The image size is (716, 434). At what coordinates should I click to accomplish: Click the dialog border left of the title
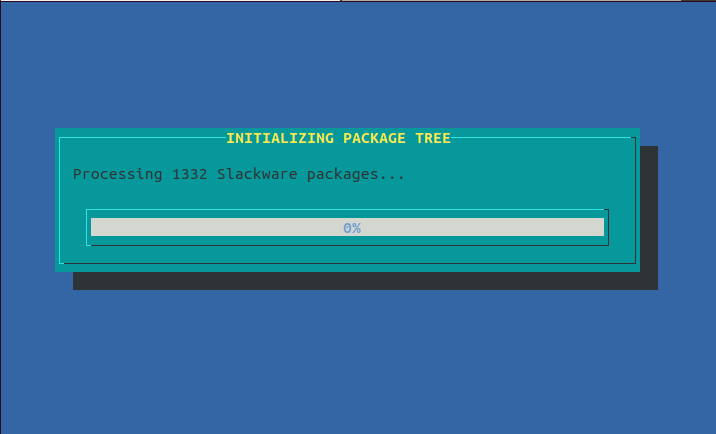(140, 138)
